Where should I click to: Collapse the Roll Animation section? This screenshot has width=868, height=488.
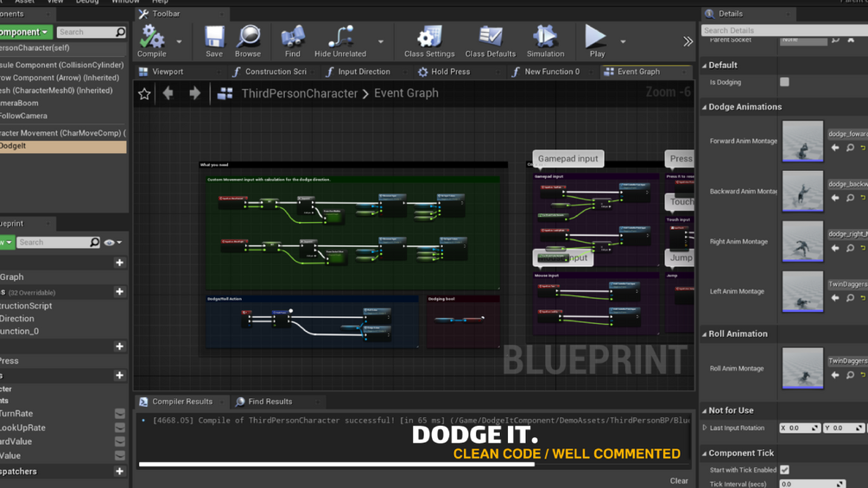pyautogui.click(x=705, y=334)
